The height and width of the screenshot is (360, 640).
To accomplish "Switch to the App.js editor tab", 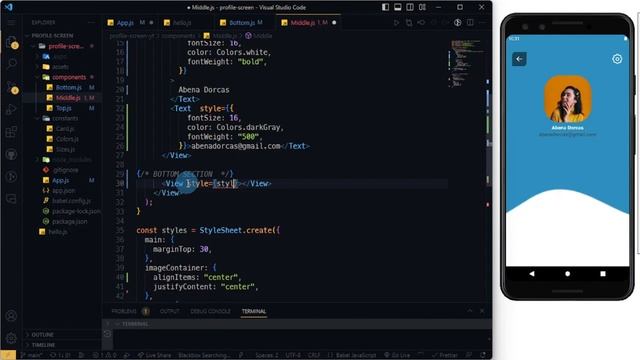I will tap(130, 22).
